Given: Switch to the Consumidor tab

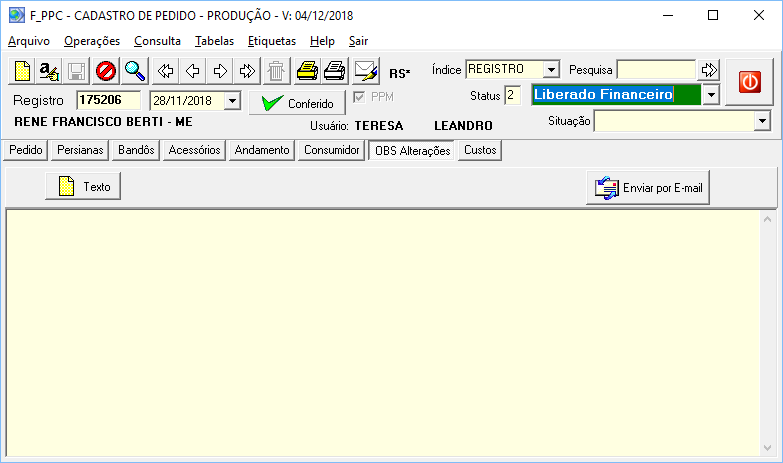Looking at the screenshot, I should [332, 150].
